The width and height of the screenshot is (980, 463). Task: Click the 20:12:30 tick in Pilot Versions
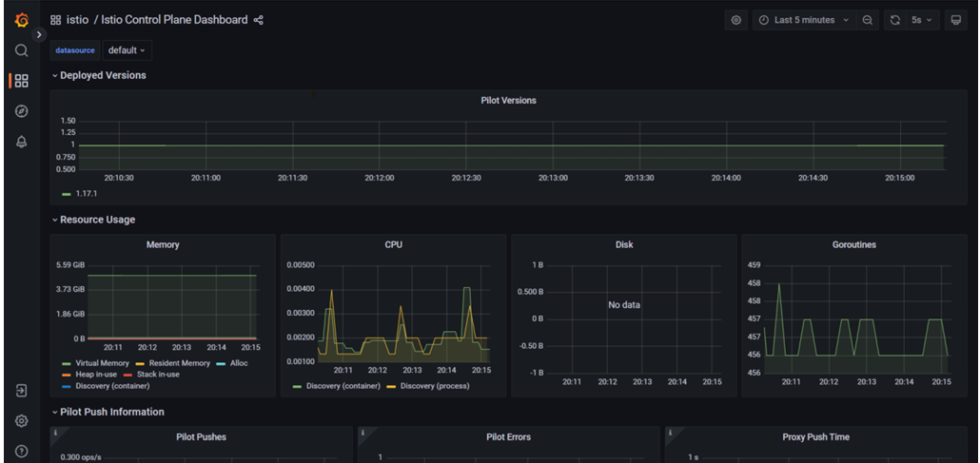point(466,178)
